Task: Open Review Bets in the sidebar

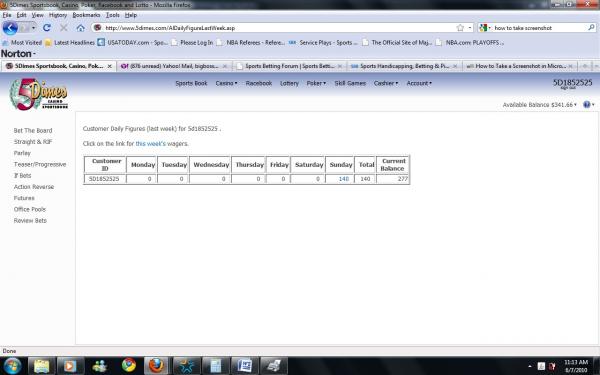Action: 30,221
